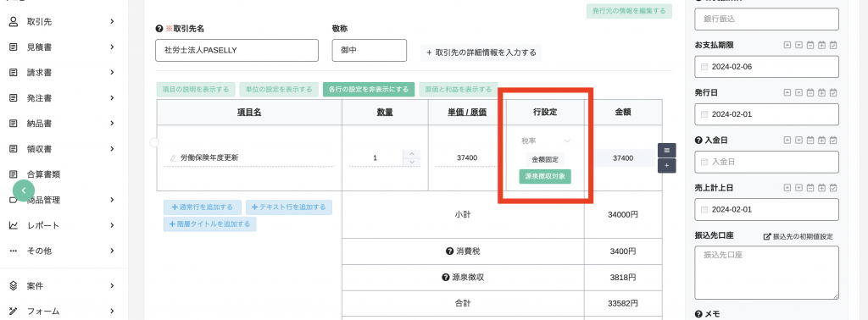The width and height of the screenshot is (868, 320).
Task: Expand 領収書 chevron in sidebar
Action: [112, 149]
